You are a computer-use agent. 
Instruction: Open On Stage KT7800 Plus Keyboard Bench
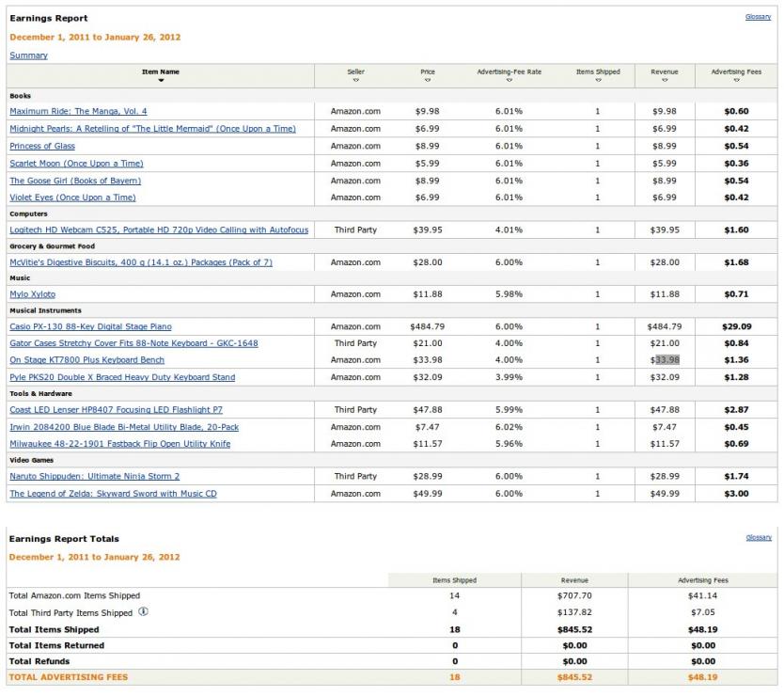[87, 360]
